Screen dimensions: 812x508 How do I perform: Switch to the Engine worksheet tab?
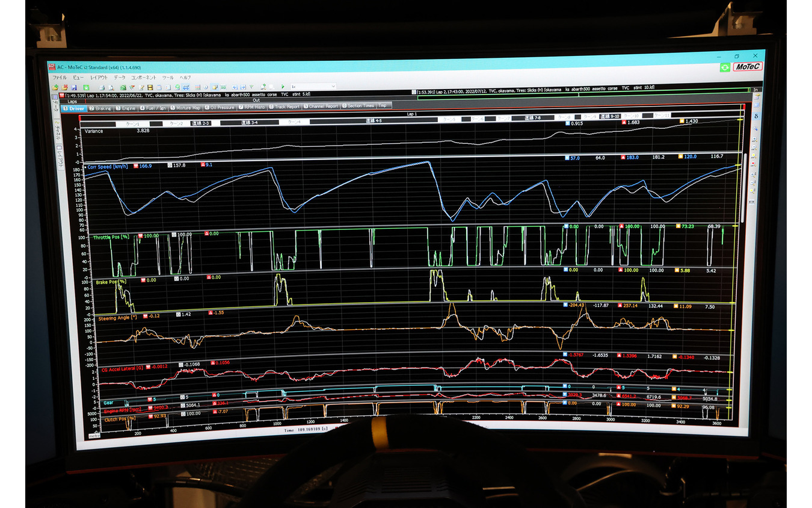pyautogui.click(x=126, y=108)
